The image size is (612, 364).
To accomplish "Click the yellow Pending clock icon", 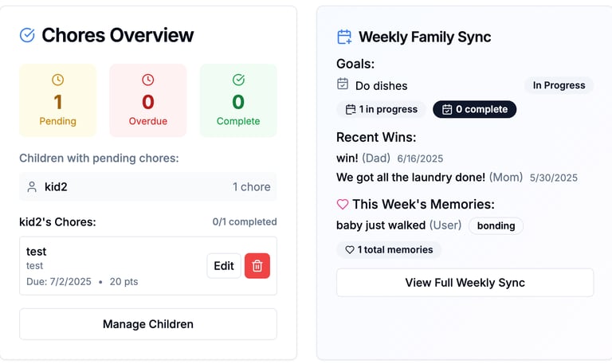I will [x=57, y=80].
